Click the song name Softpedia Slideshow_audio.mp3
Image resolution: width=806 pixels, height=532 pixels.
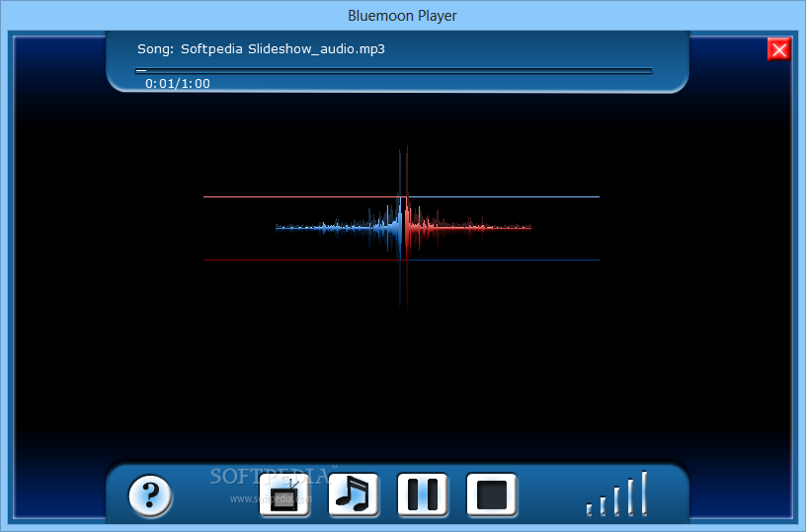tap(282, 49)
